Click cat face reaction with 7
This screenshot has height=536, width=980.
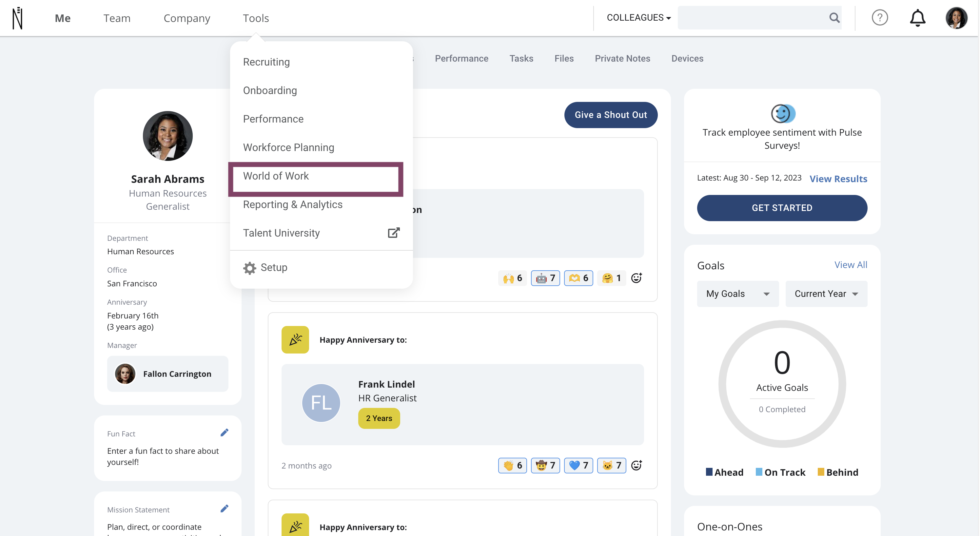point(612,465)
